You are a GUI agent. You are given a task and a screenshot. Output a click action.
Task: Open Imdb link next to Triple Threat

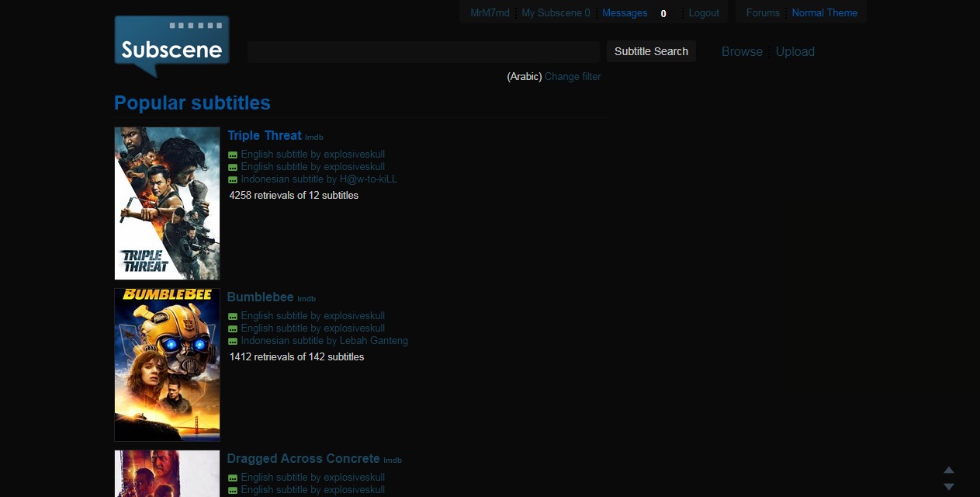tap(314, 137)
